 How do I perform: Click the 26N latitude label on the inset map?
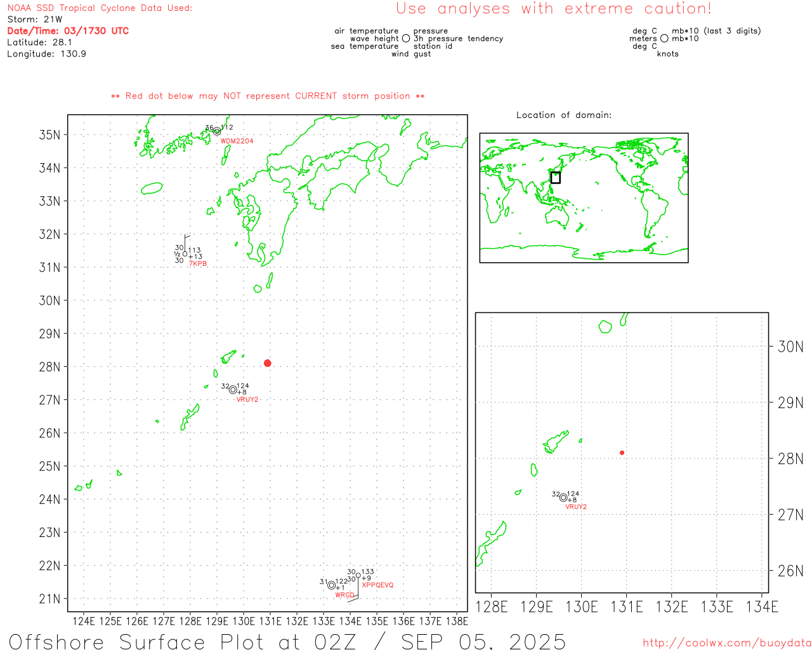[x=790, y=571]
